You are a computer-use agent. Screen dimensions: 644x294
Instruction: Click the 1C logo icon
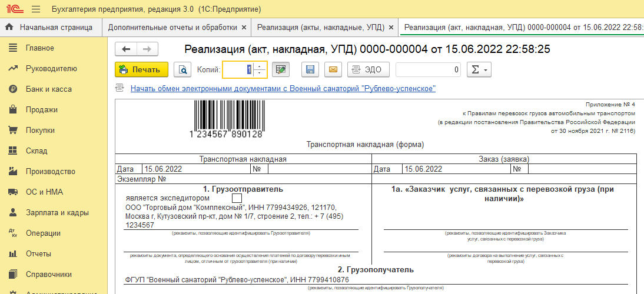click(x=14, y=9)
